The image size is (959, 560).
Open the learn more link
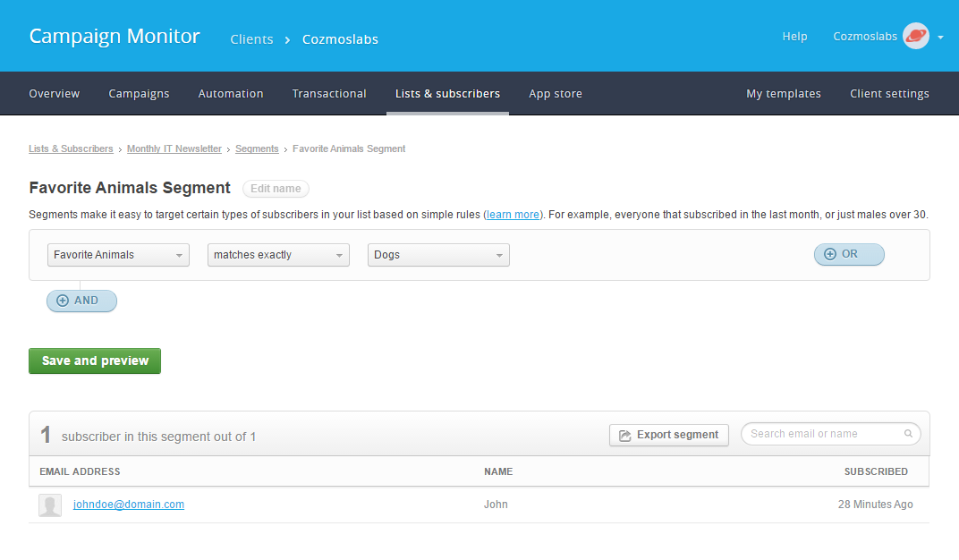coord(513,215)
